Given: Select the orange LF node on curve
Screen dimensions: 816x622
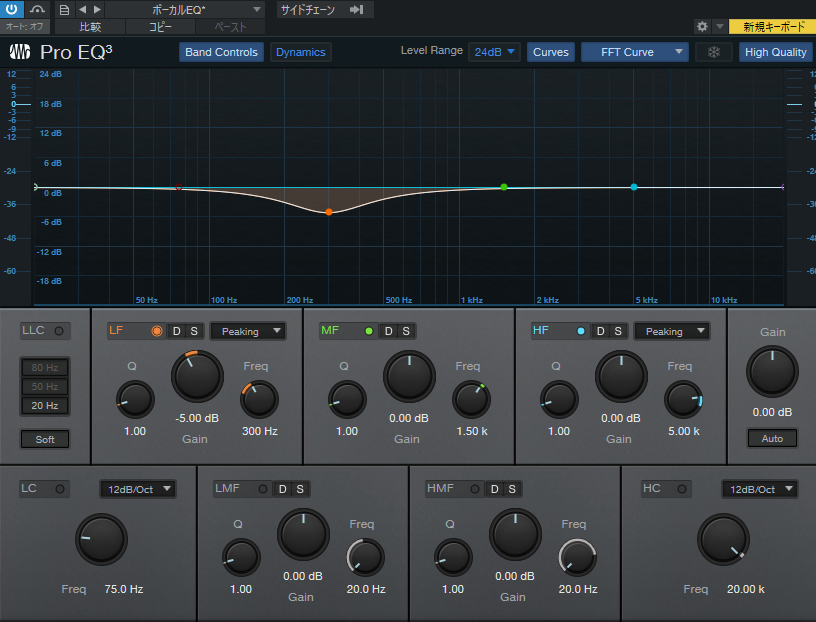Looking at the screenshot, I should [x=329, y=212].
